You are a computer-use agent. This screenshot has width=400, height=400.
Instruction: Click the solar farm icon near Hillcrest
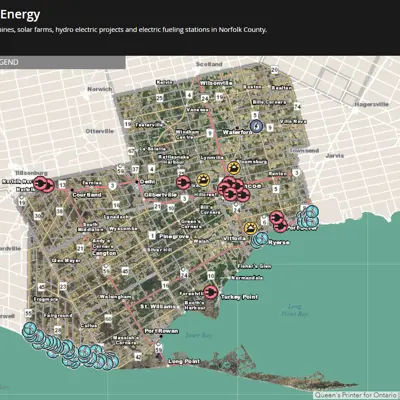coord(203,180)
